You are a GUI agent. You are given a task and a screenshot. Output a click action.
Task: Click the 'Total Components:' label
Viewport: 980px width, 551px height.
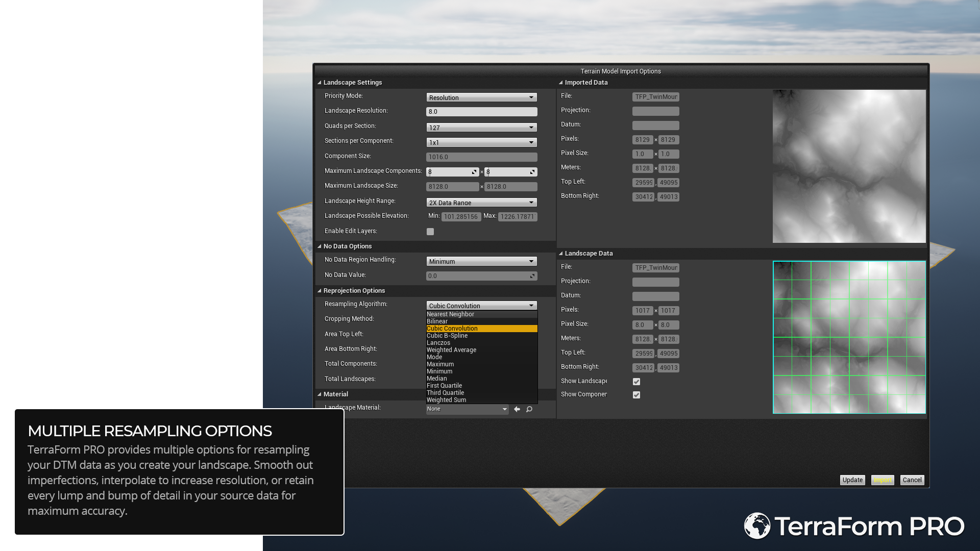(x=351, y=364)
